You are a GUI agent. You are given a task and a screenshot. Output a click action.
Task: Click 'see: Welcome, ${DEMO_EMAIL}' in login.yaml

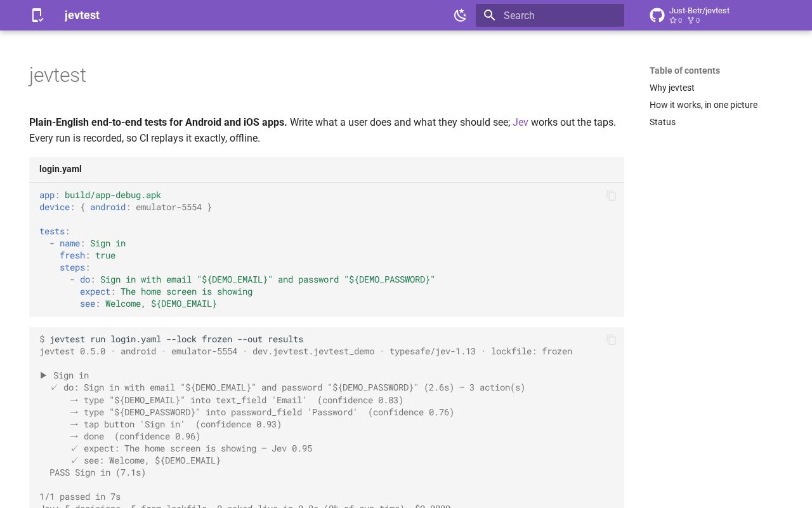click(x=148, y=304)
